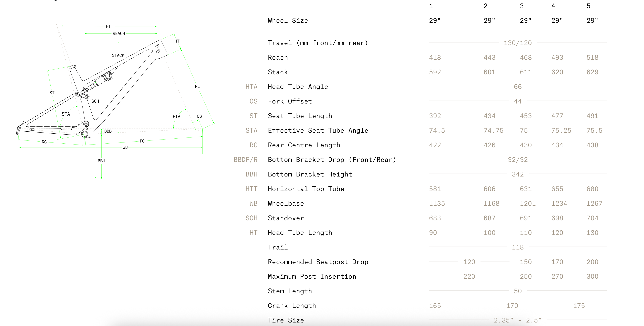644x326 pixels.
Task: Click the BBH label below the frame
Action: (x=101, y=161)
